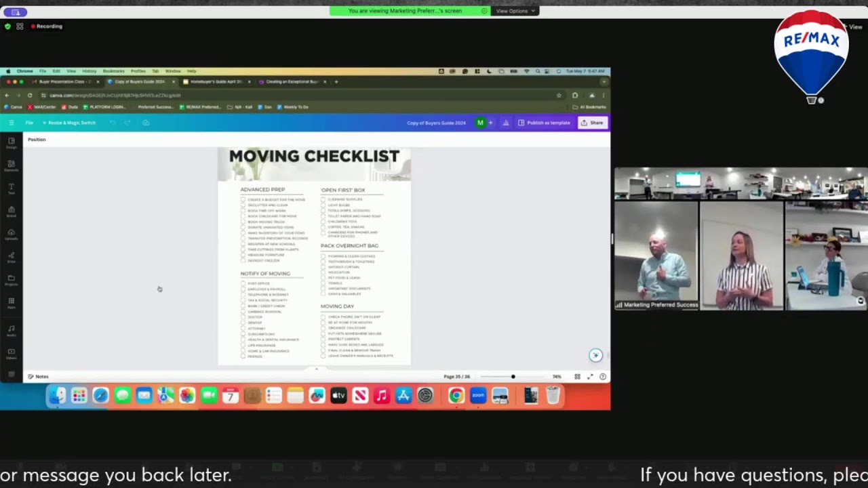
Task: Open the zoom percentage 74% dropdown
Action: 557,376
